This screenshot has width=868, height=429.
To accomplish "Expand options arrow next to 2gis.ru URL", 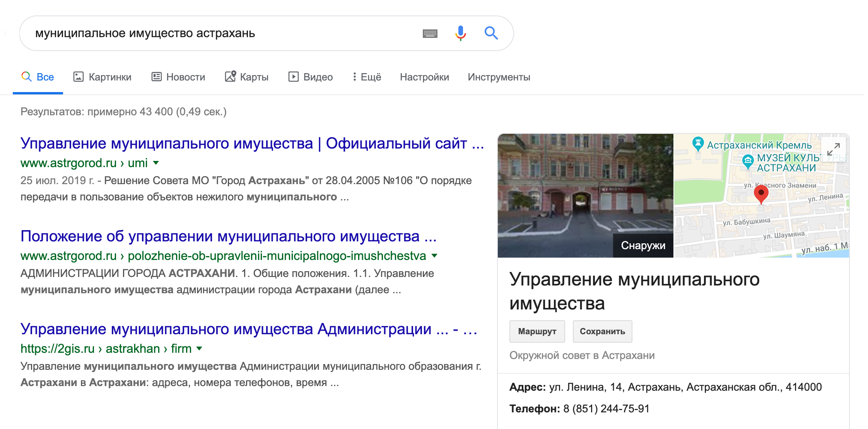I will coord(199,349).
